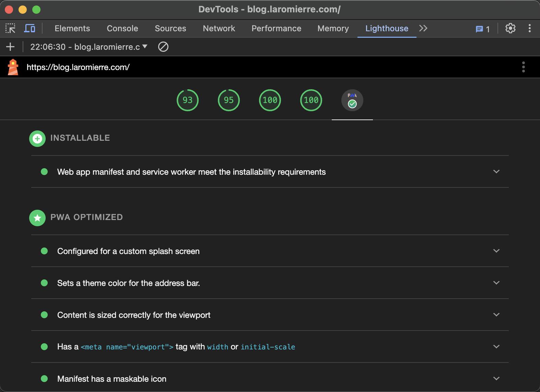Open the Lighthouse report tools menu

524,67
